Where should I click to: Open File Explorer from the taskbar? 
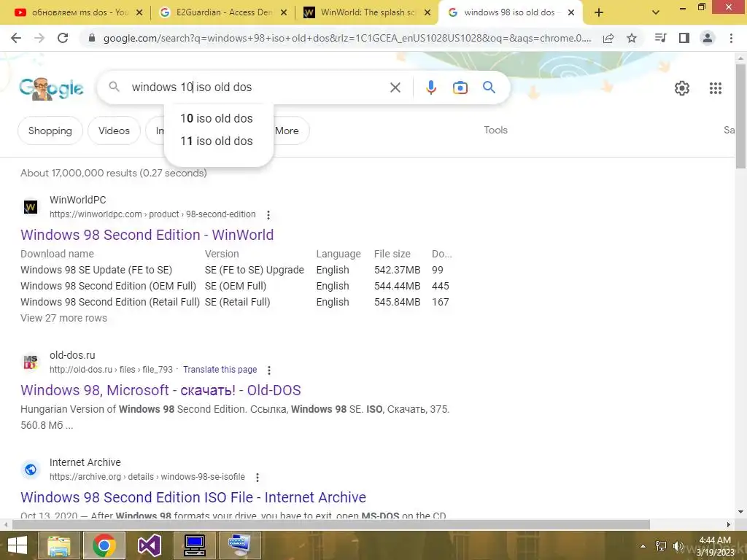click(x=58, y=545)
